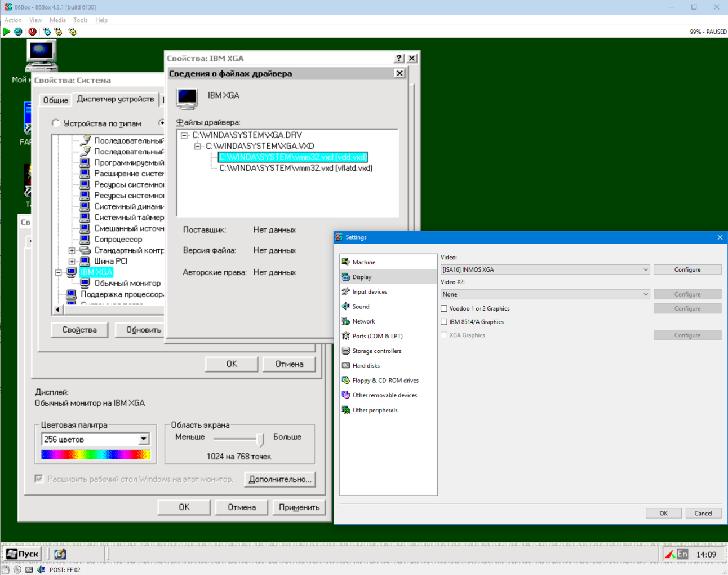Enable the IBM 8514/A Graphics checkbox
Viewport: 728px width, 575px height.
[x=444, y=322]
